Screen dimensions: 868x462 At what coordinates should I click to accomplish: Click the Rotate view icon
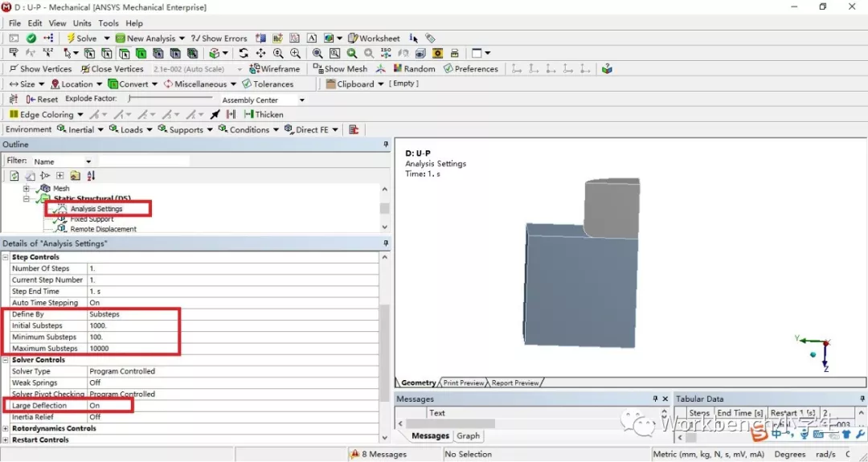(x=244, y=53)
